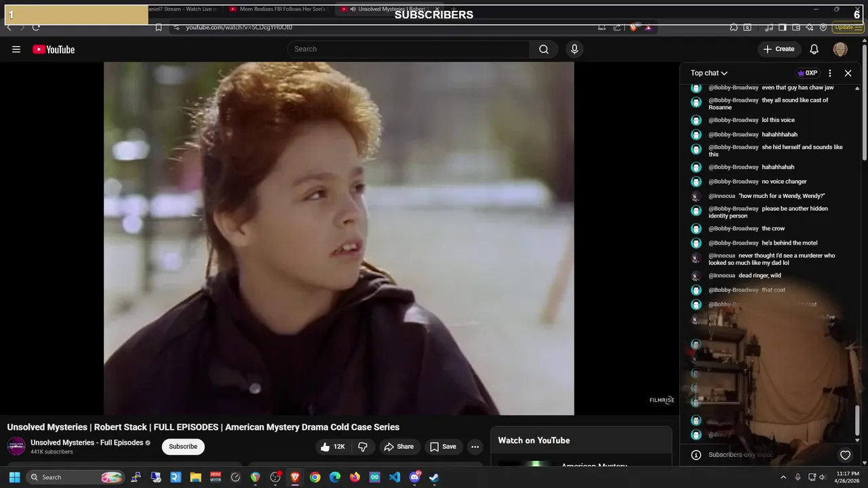
Task: Click the Share button
Action: 399,447
